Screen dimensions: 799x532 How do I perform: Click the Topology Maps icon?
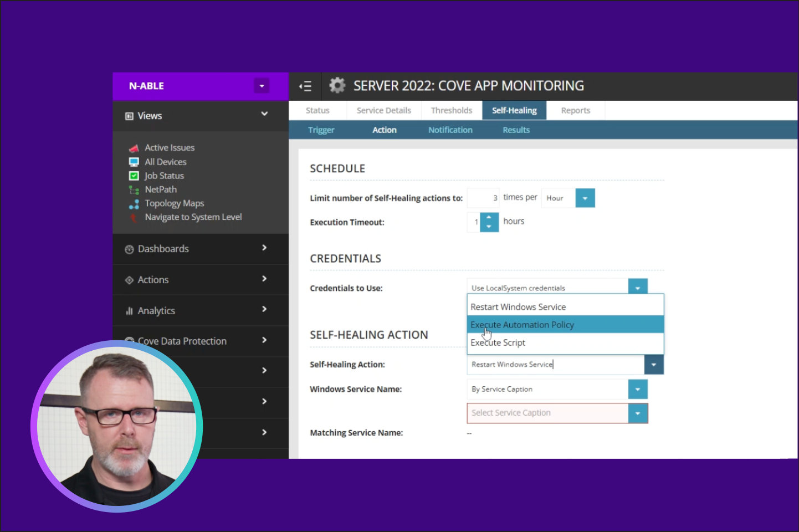pyautogui.click(x=134, y=204)
